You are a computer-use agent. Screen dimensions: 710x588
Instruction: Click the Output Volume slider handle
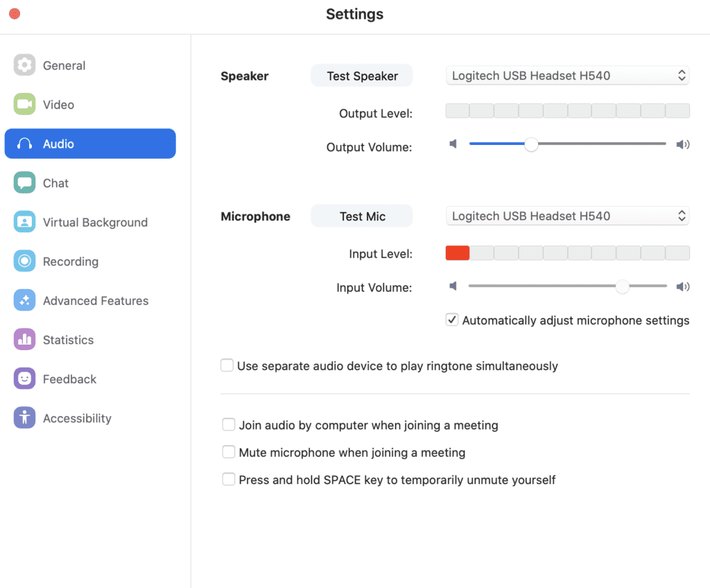click(x=531, y=144)
